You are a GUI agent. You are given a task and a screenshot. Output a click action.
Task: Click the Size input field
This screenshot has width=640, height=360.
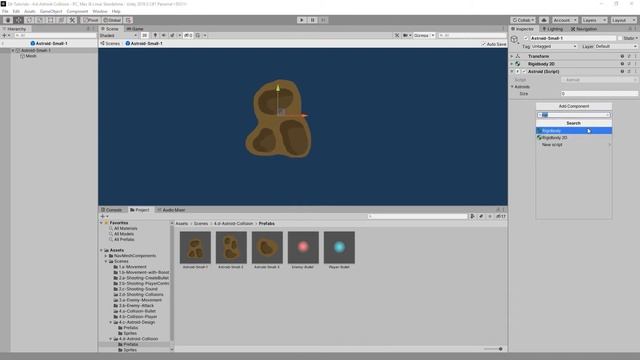[x=599, y=94]
